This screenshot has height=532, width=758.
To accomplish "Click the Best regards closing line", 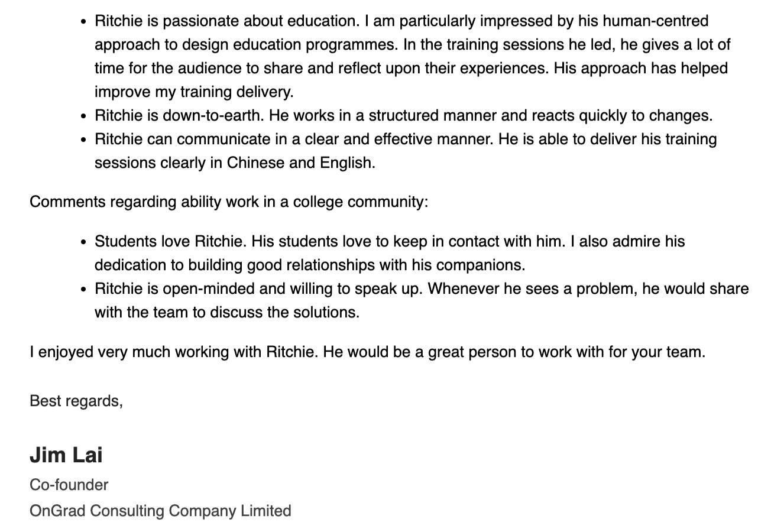I will point(76,401).
